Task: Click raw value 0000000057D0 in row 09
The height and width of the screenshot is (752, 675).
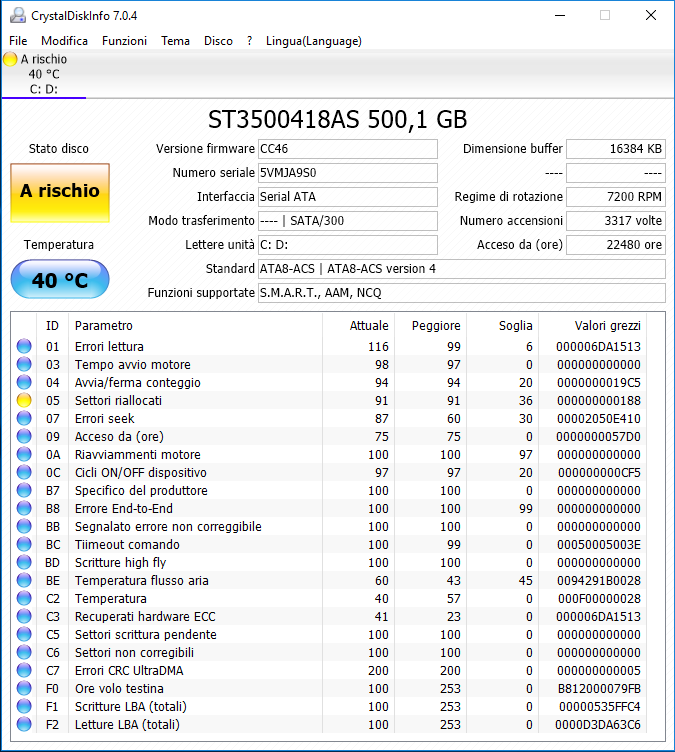Action: (598, 436)
